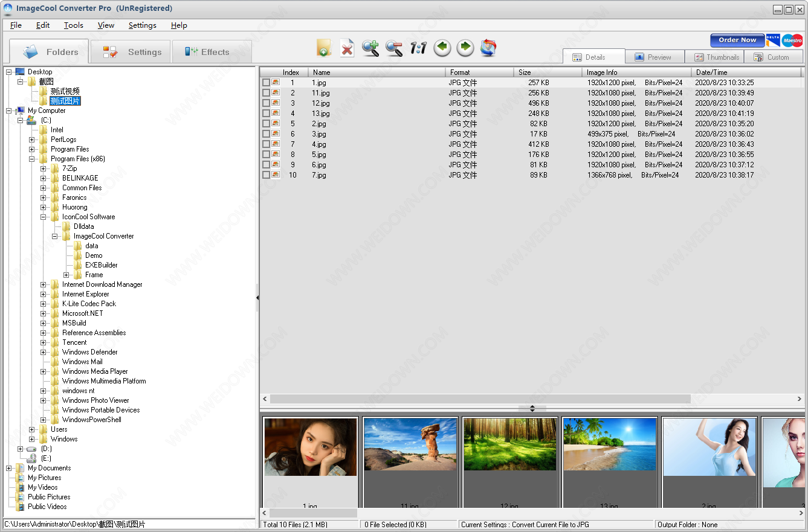Click the panel collapse arrow on left splitter
808x532 pixels.
coord(257,298)
